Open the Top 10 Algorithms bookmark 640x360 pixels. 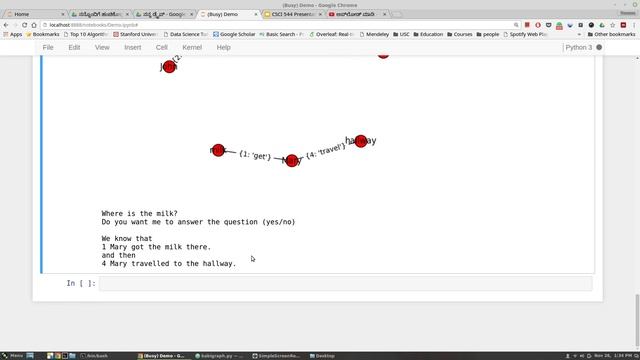[x=86, y=34]
